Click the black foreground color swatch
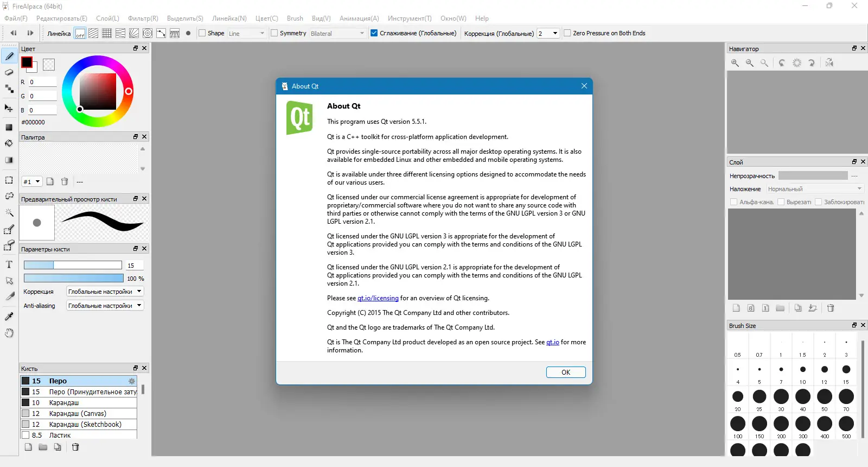868x467 pixels. pyautogui.click(x=27, y=62)
